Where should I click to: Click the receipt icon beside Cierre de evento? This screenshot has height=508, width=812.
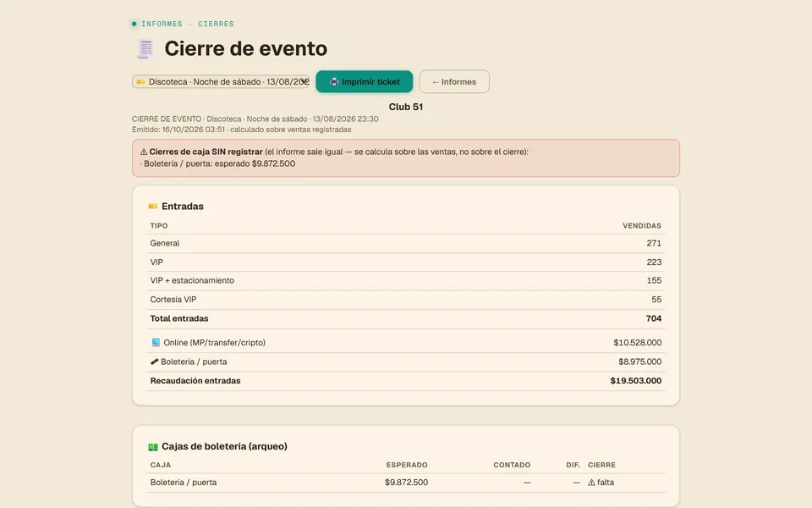[145, 49]
